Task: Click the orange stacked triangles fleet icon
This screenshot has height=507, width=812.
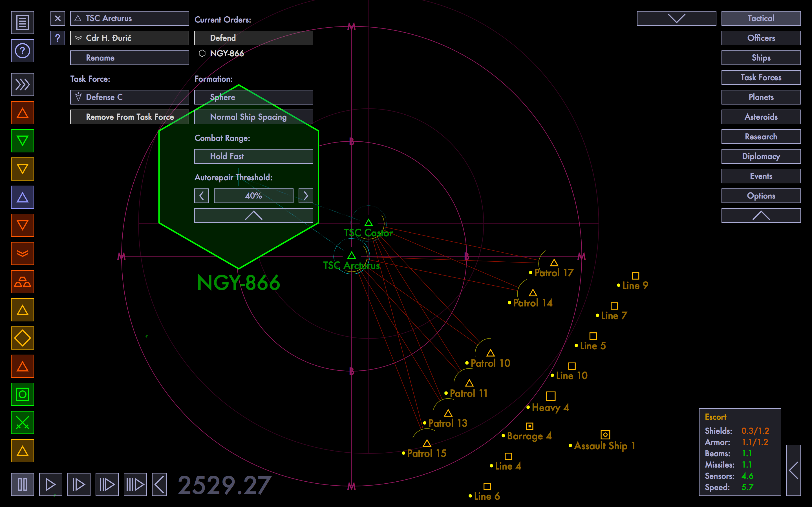Action: pyautogui.click(x=23, y=282)
